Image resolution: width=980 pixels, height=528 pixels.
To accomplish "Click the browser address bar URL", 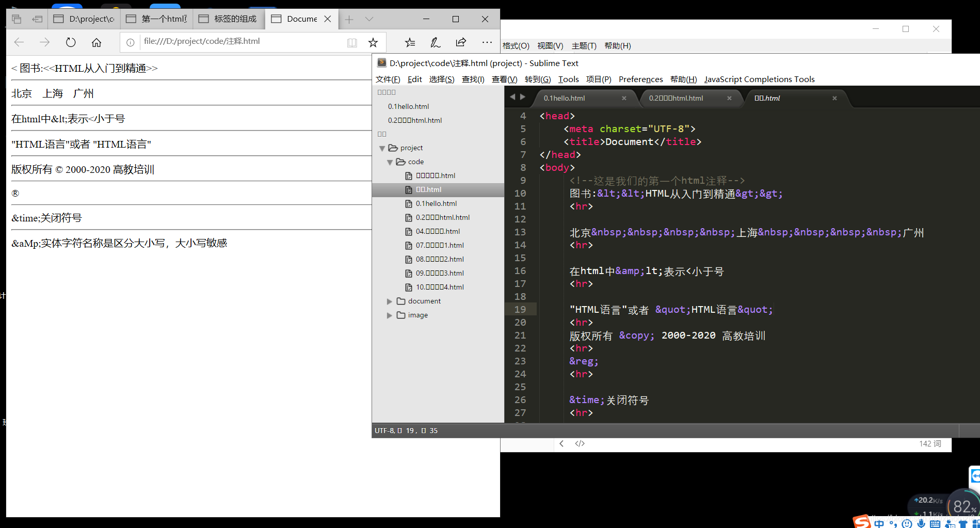I will click(x=202, y=41).
